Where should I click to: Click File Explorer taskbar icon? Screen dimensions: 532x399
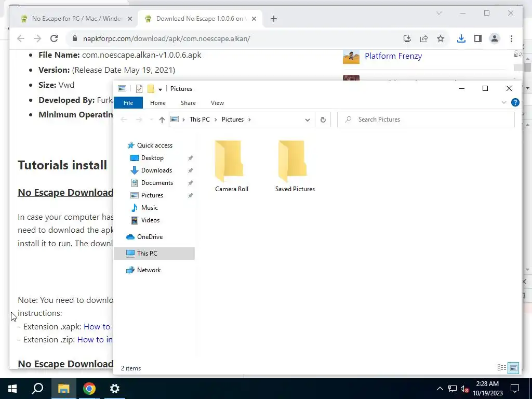pyautogui.click(x=63, y=389)
